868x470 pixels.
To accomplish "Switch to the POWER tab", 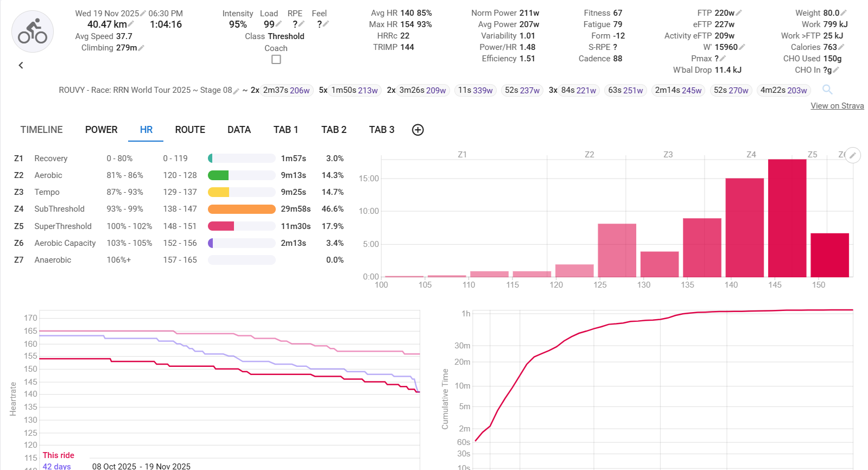I will pos(101,130).
